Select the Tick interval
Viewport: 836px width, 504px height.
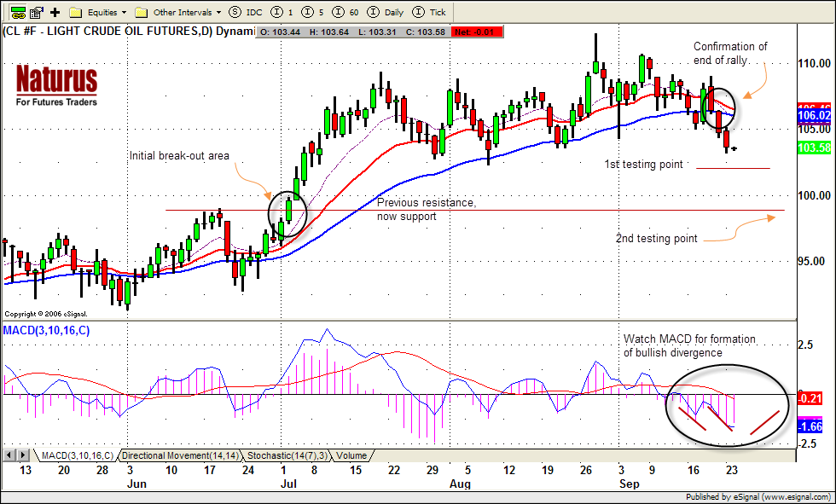(x=430, y=12)
